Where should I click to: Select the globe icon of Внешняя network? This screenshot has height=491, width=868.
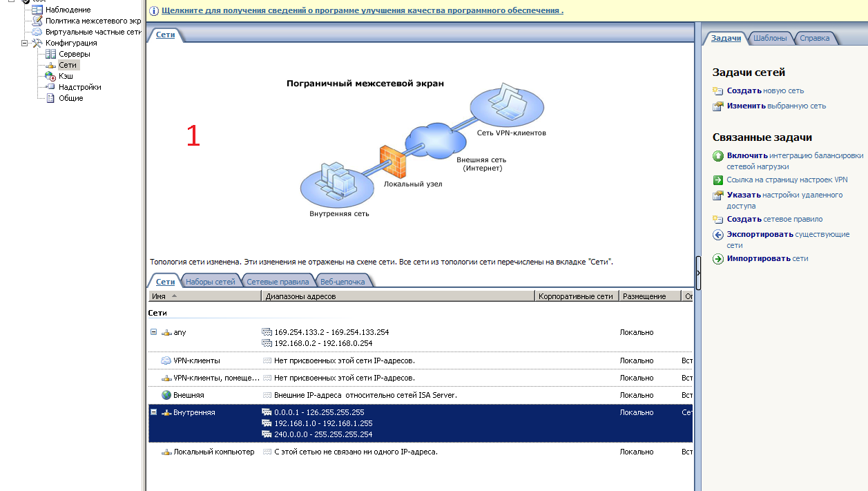click(x=166, y=395)
